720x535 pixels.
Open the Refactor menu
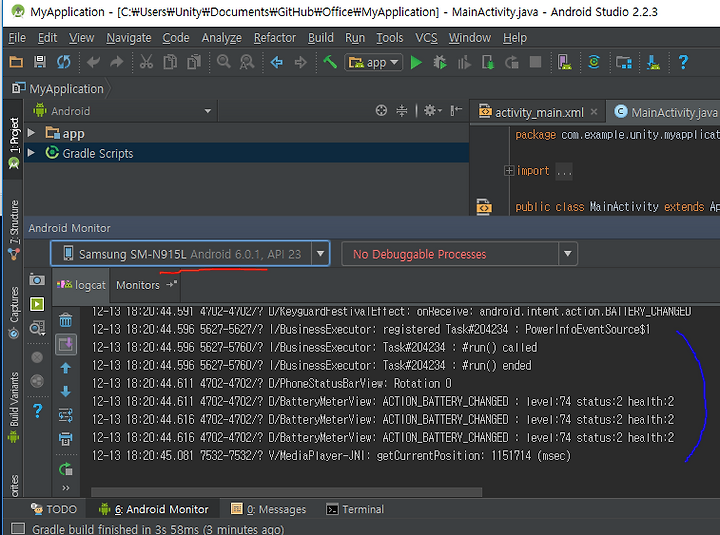click(x=275, y=38)
